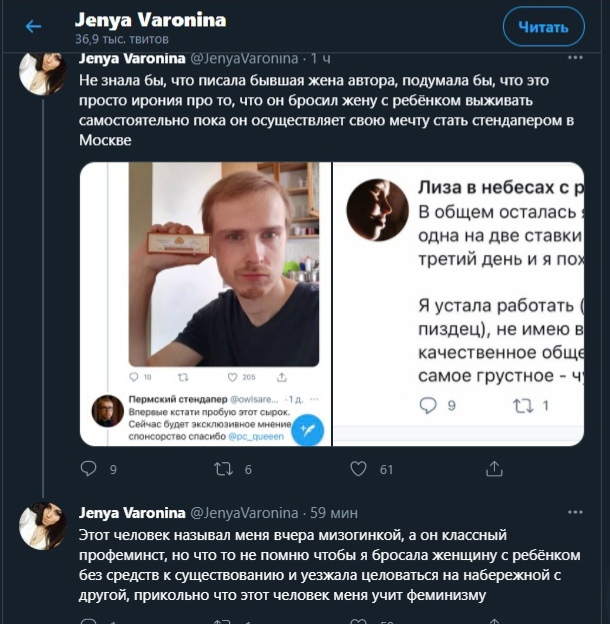Open share menu on the first tweet
The height and width of the screenshot is (624, 610).
[x=493, y=468]
